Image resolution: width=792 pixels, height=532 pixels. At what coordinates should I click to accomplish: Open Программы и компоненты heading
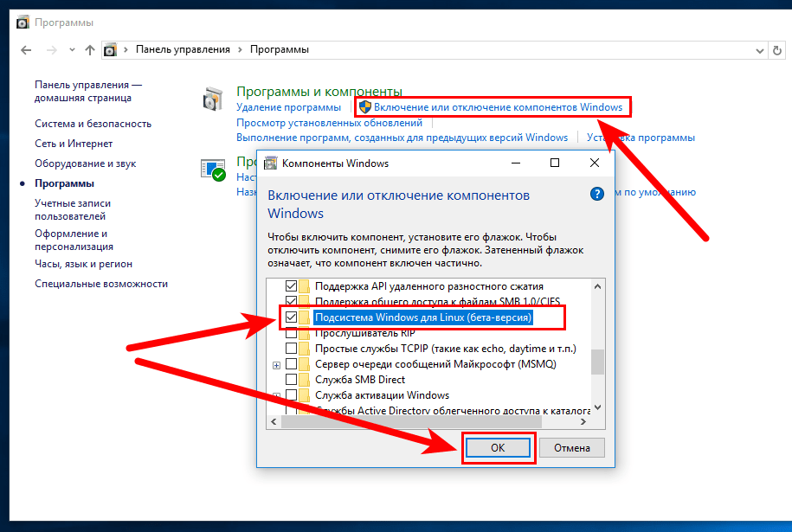pyautogui.click(x=319, y=92)
